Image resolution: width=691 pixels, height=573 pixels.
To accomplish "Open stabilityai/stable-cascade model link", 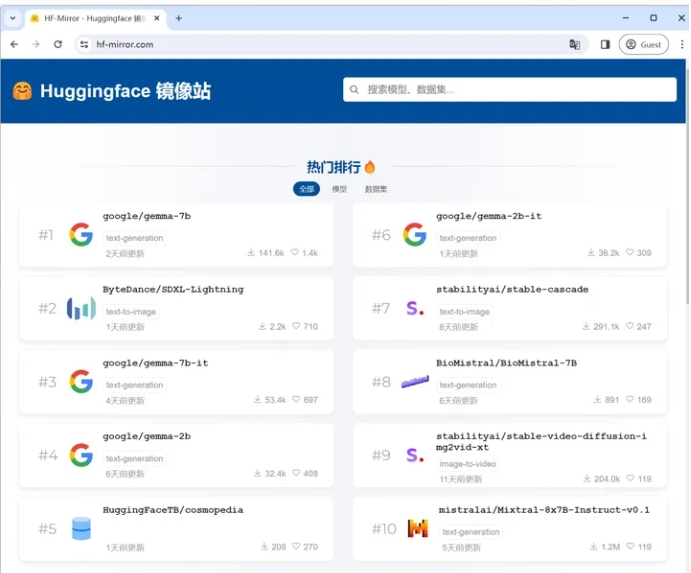I will pyautogui.click(x=512, y=290).
